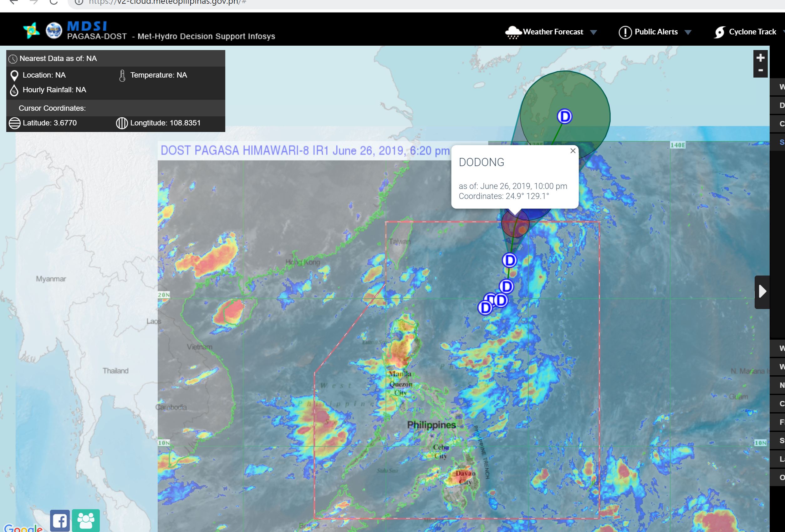Open the Facebook page icon
The image size is (785, 532).
60,520
